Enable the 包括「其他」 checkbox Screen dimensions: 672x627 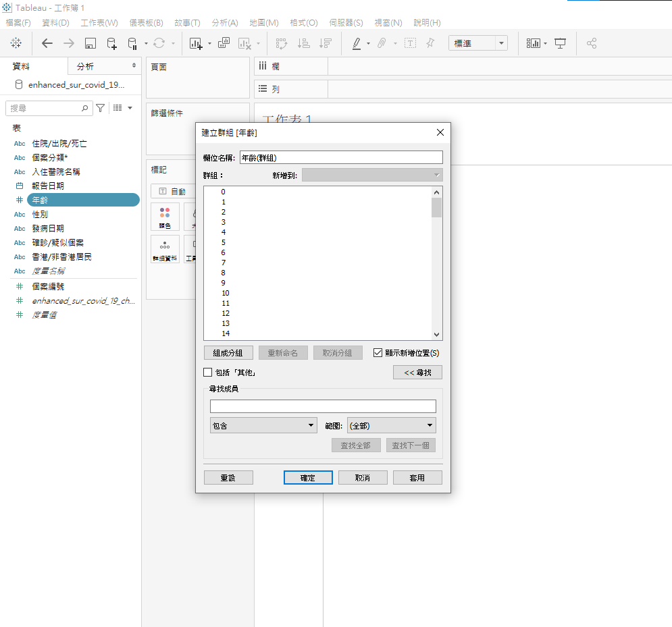tap(208, 372)
